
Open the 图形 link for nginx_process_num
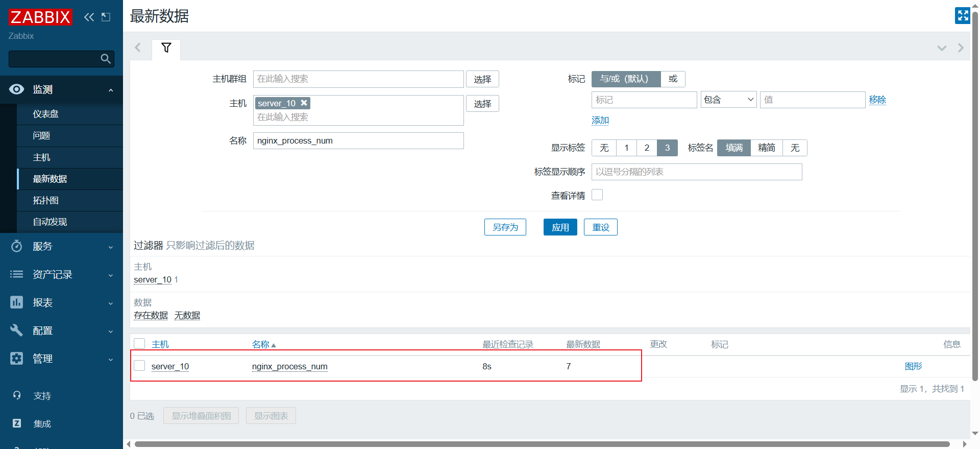(913, 366)
